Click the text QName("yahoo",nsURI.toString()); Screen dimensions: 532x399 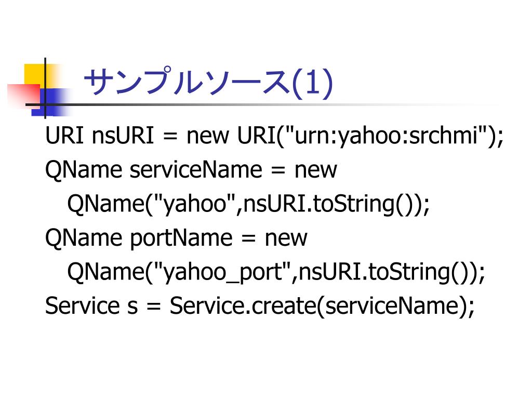tap(248, 204)
